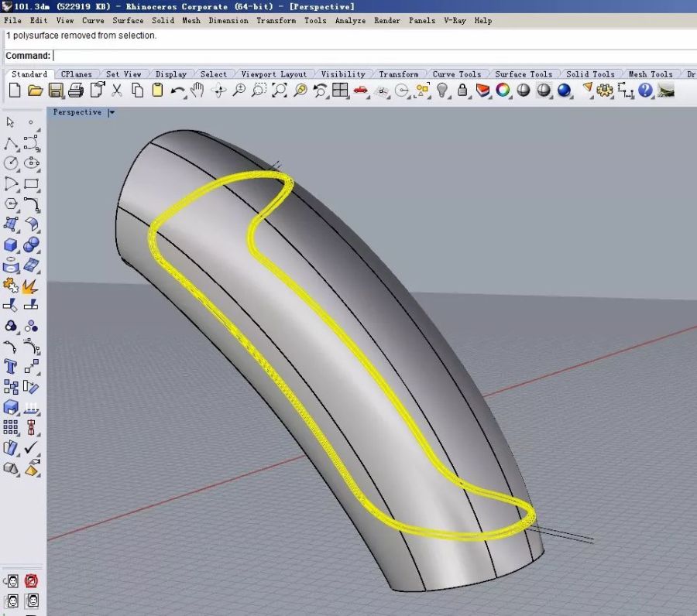Open the Perspective viewport dropdown arrow
The height and width of the screenshot is (616, 697).
112,113
